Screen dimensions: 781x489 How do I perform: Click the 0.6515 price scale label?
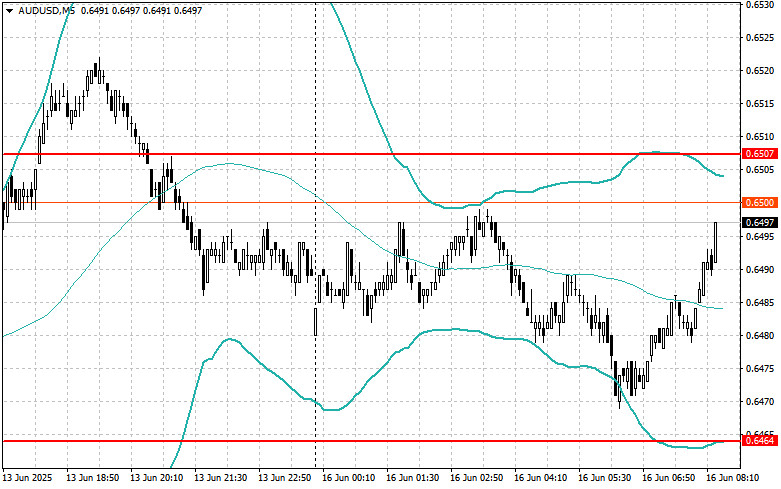761,104
